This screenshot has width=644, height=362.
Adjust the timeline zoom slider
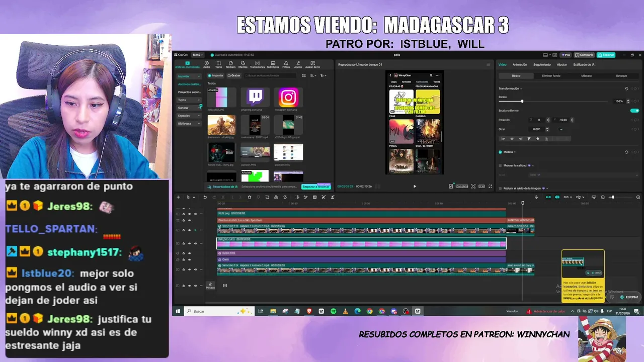612,197
